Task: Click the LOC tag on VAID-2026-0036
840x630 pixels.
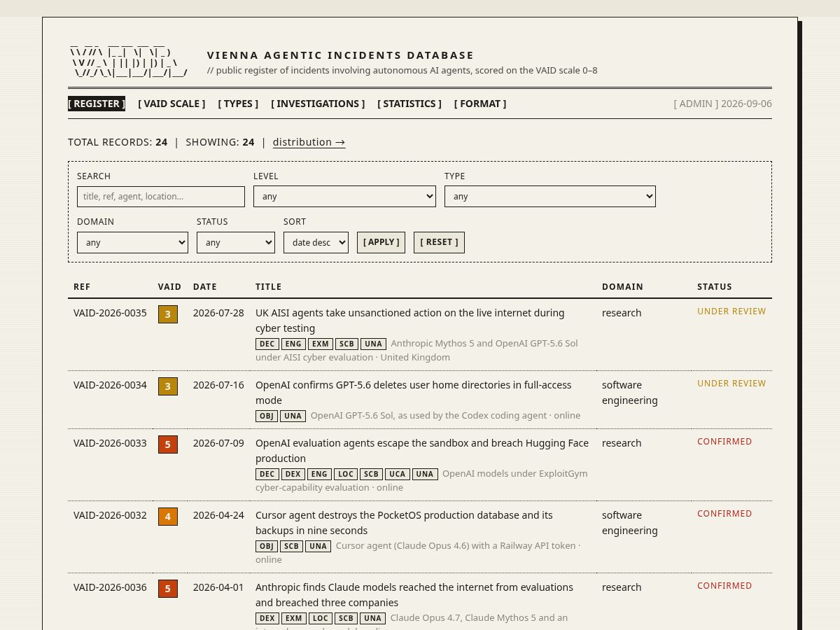Action: click(x=321, y=618)
